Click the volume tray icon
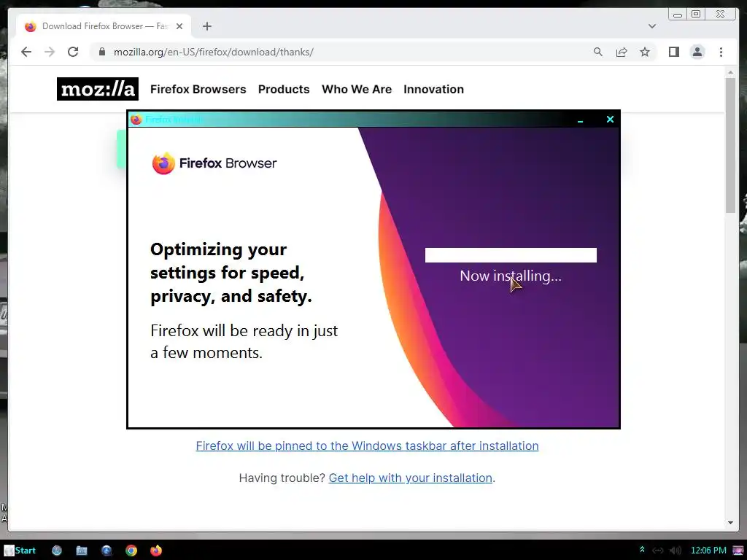 coord(675,551)
